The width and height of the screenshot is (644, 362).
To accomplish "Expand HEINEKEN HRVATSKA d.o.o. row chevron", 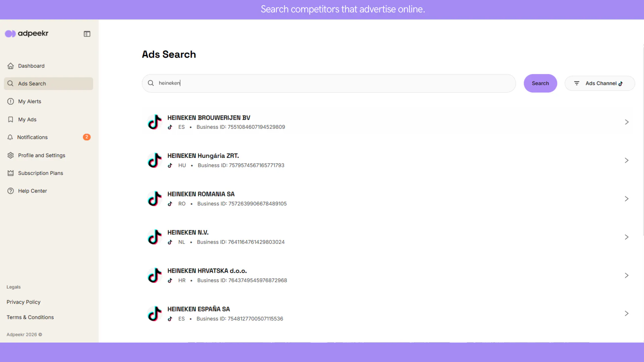I will click(x=627, y=276).
